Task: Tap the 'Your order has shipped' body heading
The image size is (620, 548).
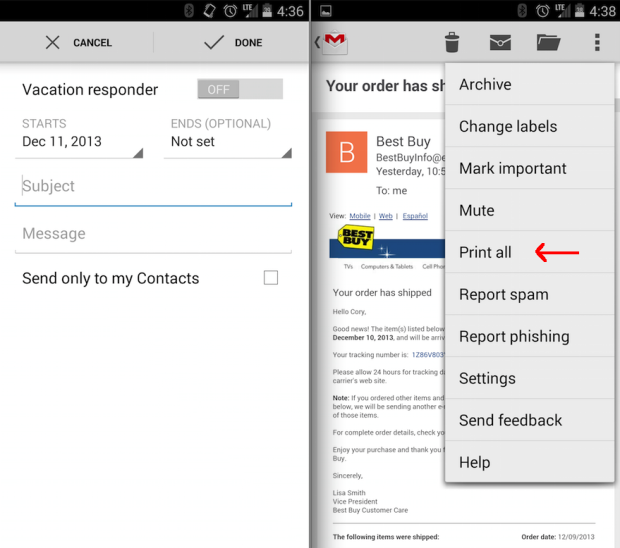Action: [382, 293]
